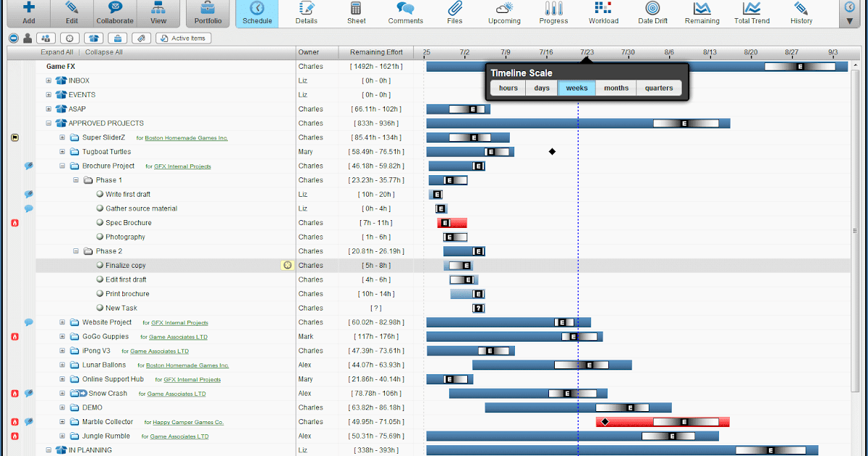The image size is (868, 456).
Task: Click the progress bar on the Finalize copy task
Action: 458,265
